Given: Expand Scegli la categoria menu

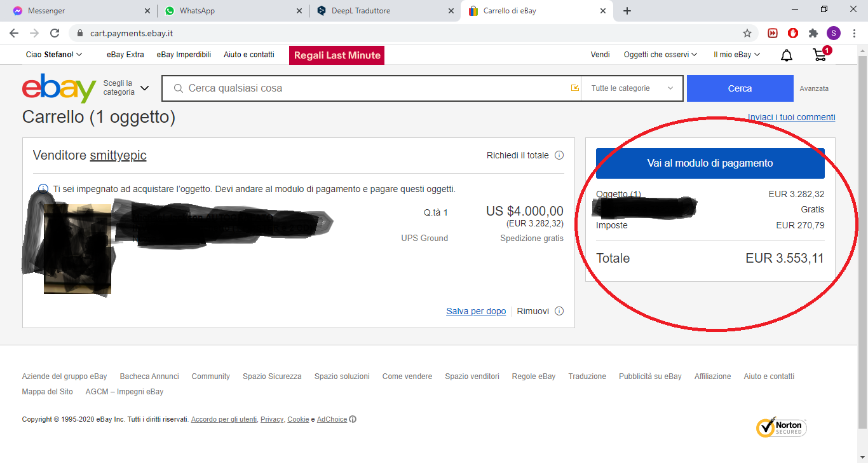Looking at the screenshot, I should [x=126, y=88].
